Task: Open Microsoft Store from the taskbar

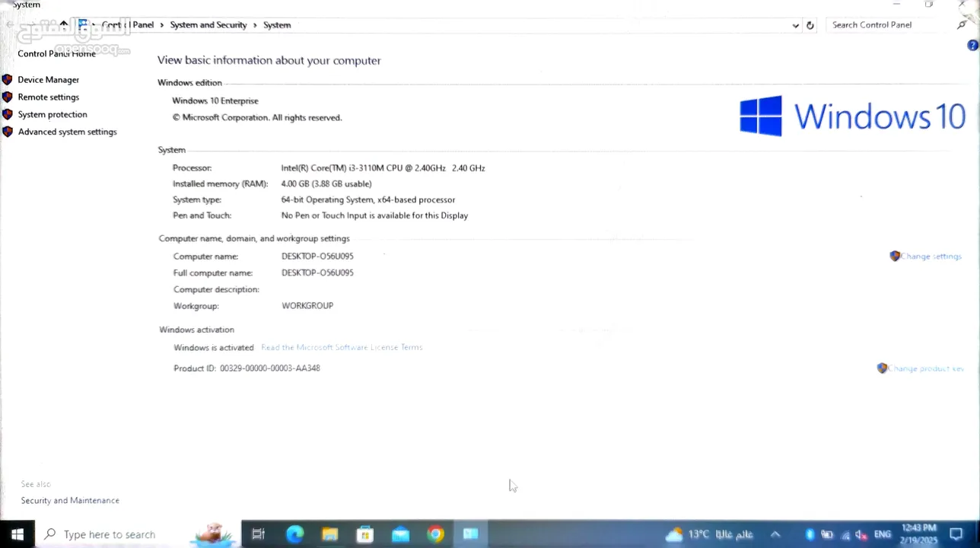Action: [365, 534]
